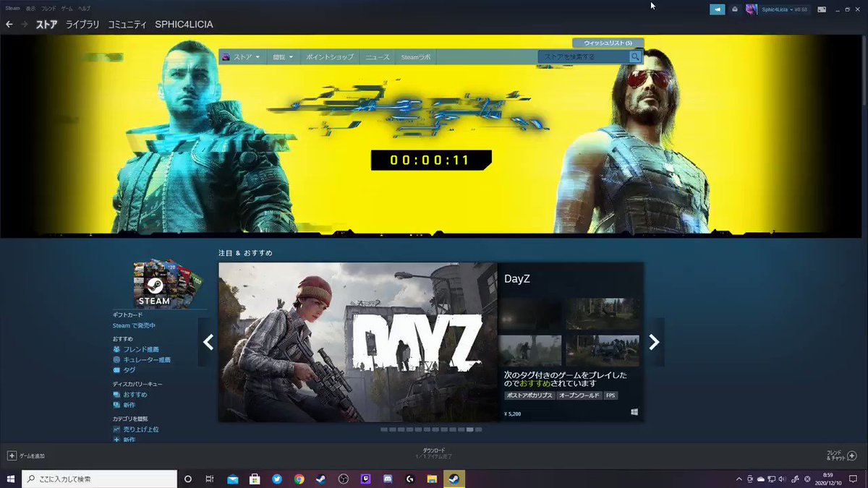Screen dimensions: 868x488
Task: Click the キュレーター推薦 sidebar icon
Action: [116, 359]
